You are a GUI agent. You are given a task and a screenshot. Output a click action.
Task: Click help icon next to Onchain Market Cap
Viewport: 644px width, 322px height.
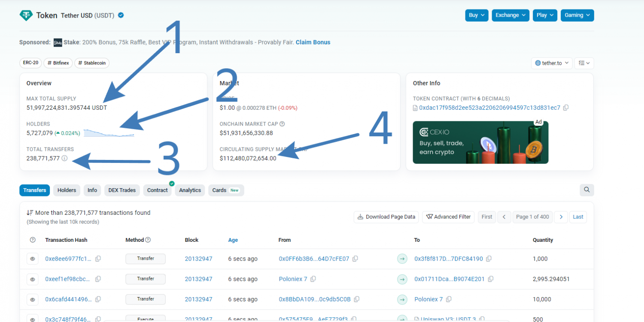(x=282, y=124)
